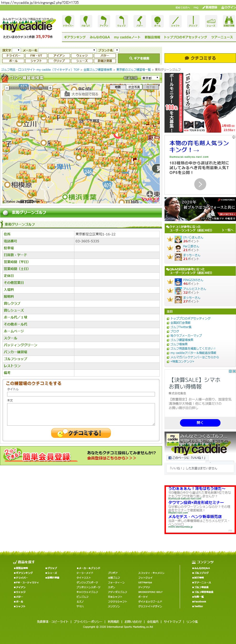Open the distance measuring device binoculars icon

point(229,21)
